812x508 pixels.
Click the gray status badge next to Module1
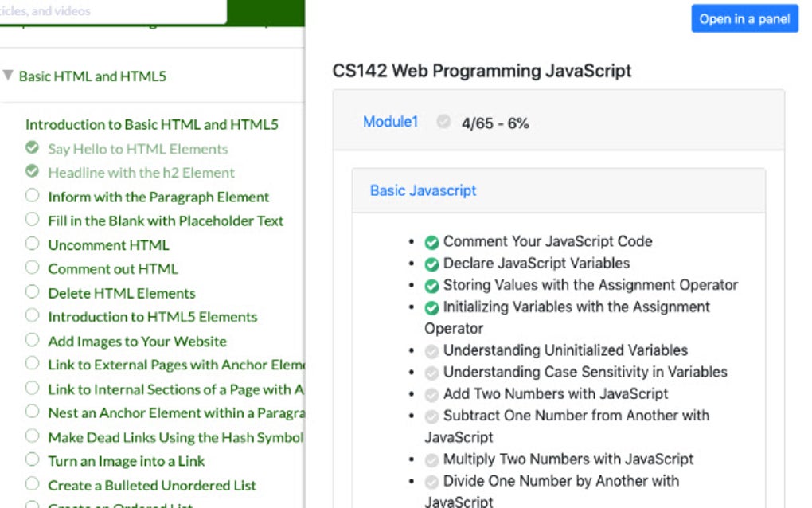pyautogui.click(x=443, y=122)
